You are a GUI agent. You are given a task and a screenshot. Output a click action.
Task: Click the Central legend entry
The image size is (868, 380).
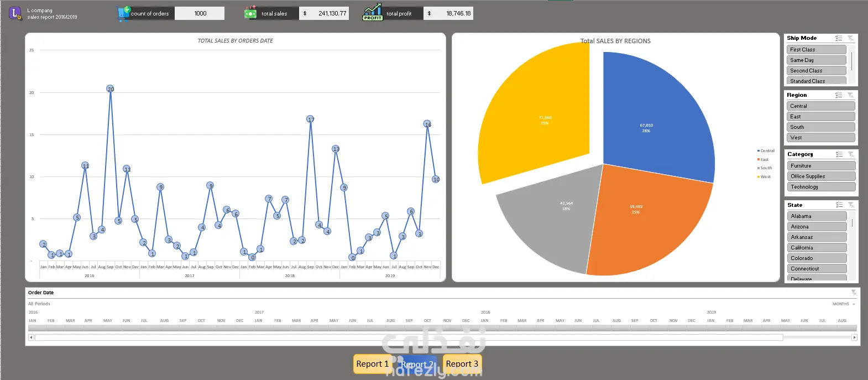[766, 151]
